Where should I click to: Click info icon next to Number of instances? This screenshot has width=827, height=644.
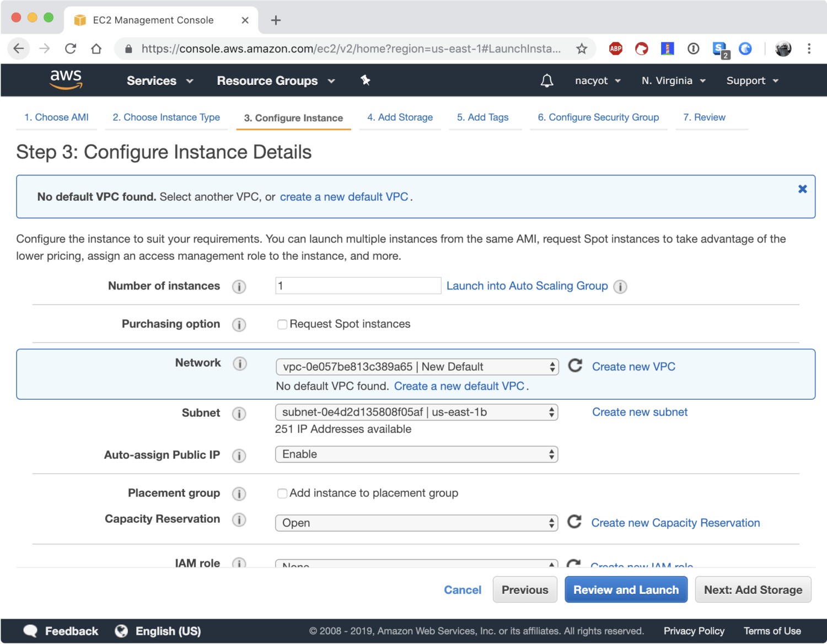point(239,287)
